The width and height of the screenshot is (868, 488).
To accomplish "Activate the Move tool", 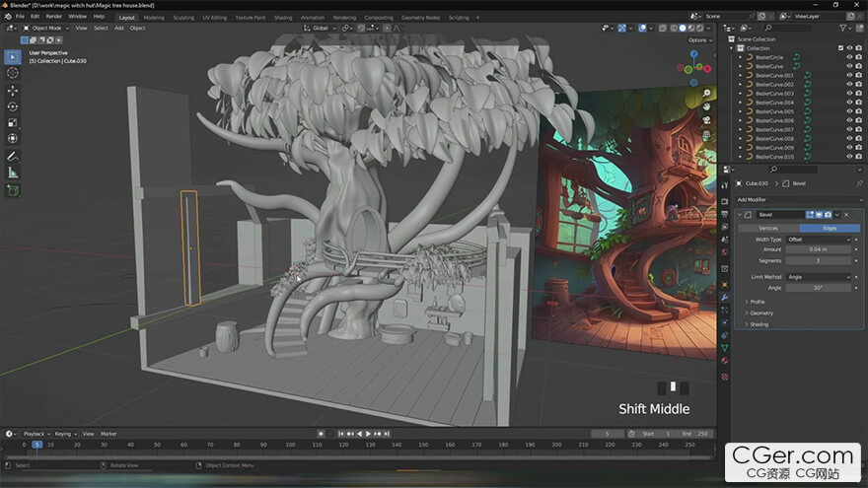I will pyautogui.click(x=13, y=90).
